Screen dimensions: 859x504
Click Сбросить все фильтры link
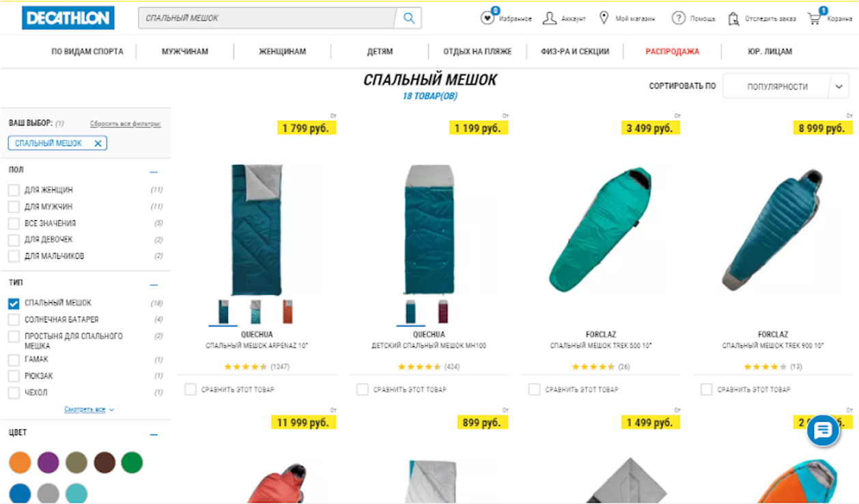tap(126, 124)
